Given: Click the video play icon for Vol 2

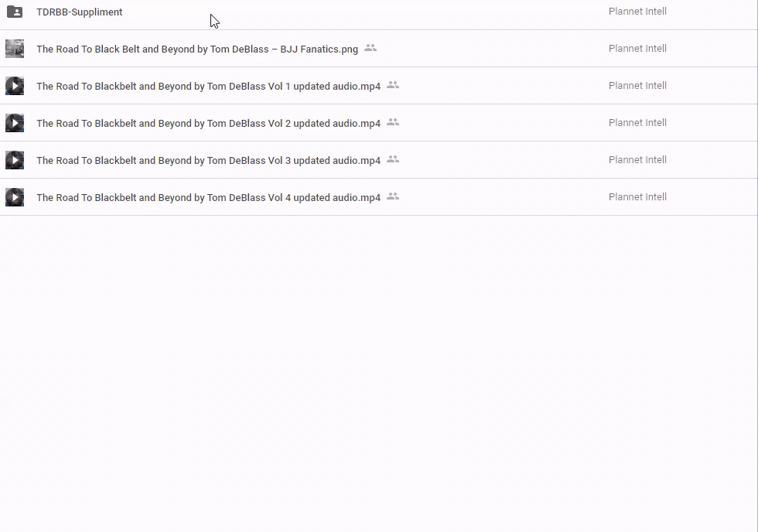Looking at the screenshot, I should 15,123.
